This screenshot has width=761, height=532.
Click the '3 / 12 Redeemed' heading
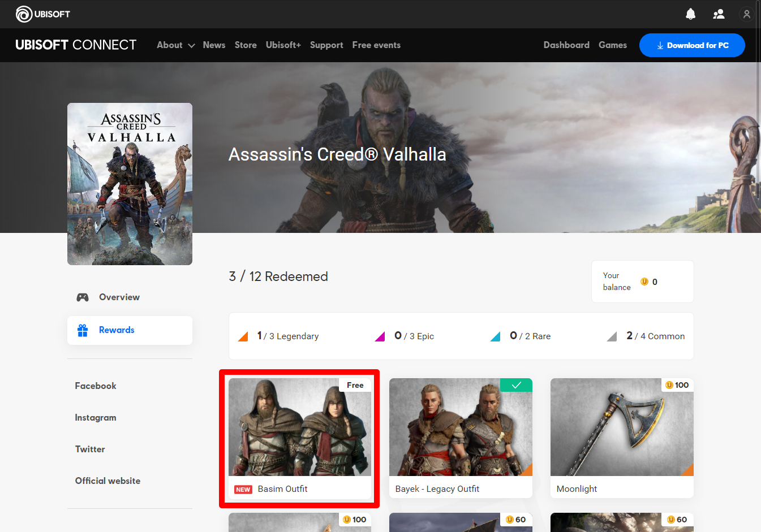278,276
